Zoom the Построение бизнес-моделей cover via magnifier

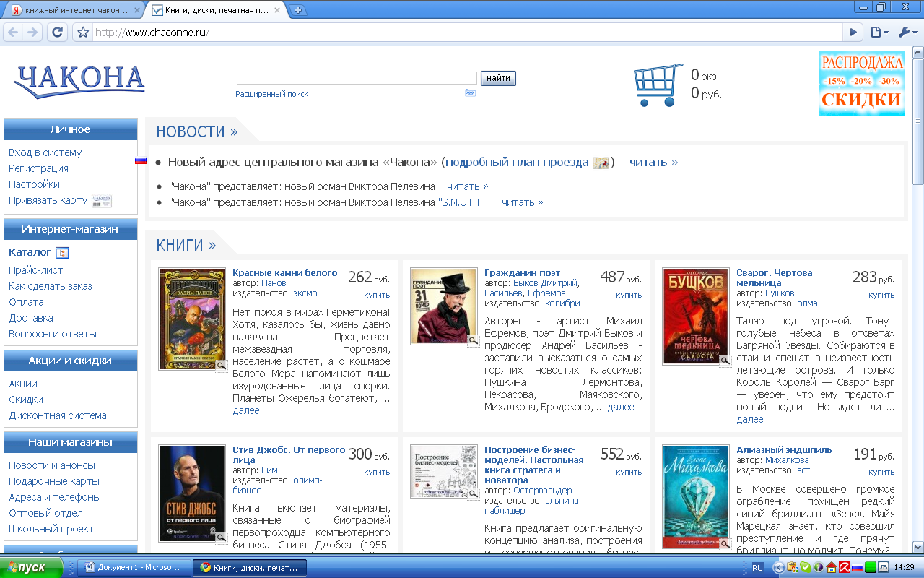pos(474,494)
